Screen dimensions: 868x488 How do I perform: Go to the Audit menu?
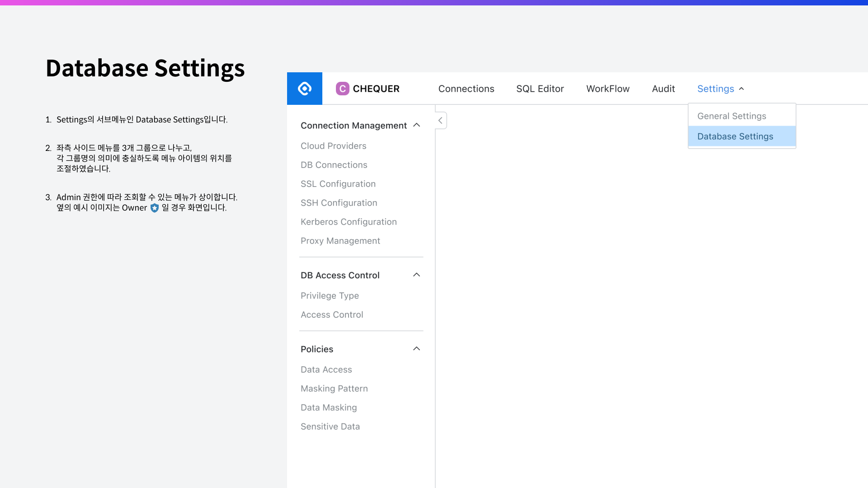pyautogui.click(x=663, y=89)
